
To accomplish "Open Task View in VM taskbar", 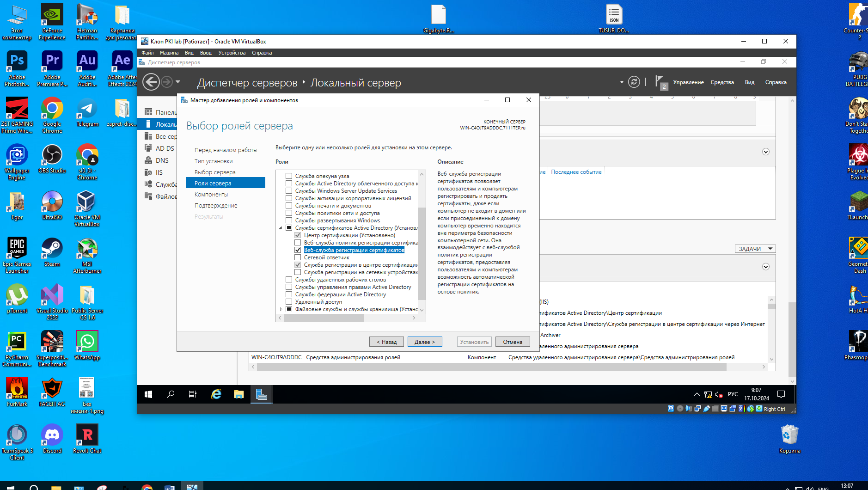I will (193, 394).
